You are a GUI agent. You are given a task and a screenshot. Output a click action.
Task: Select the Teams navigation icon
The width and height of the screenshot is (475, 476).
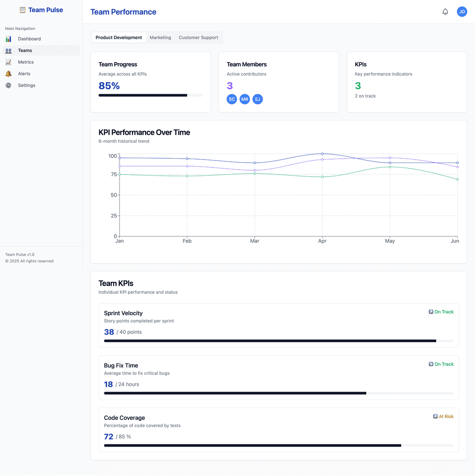click(9, 50)
